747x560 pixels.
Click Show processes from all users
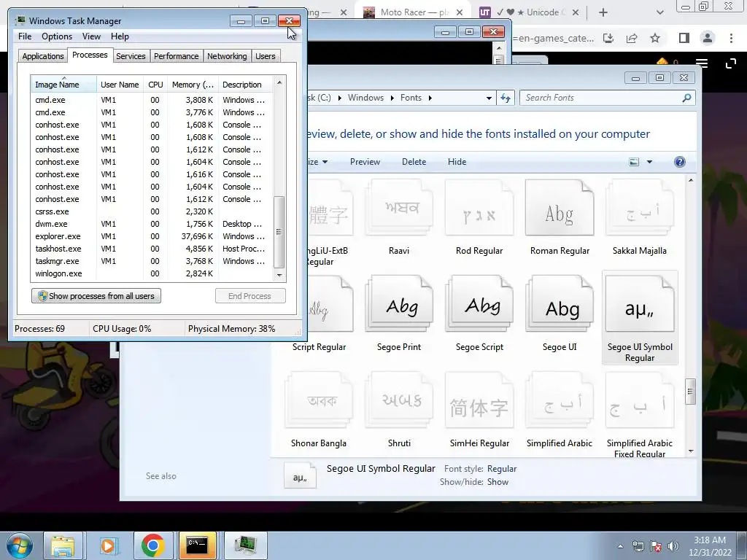click(x=96, y=296)
